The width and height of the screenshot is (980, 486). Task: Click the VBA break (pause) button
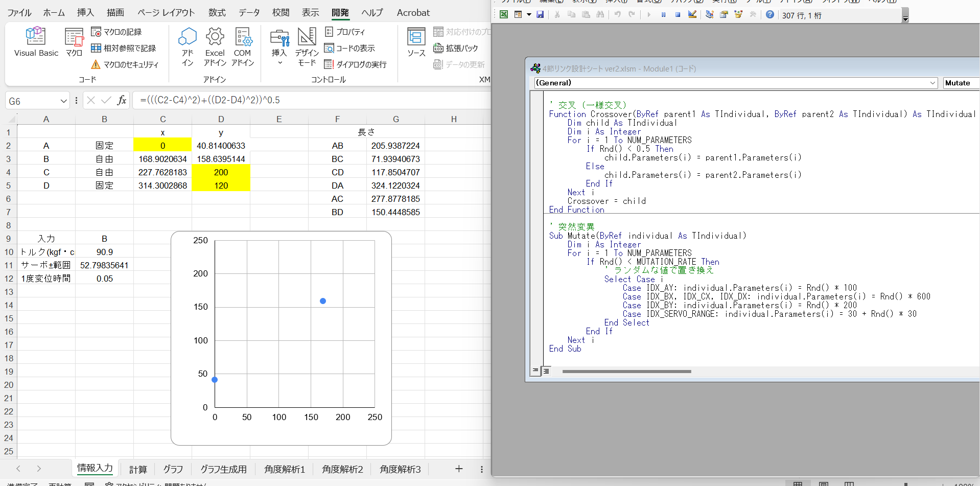point(663,15)
